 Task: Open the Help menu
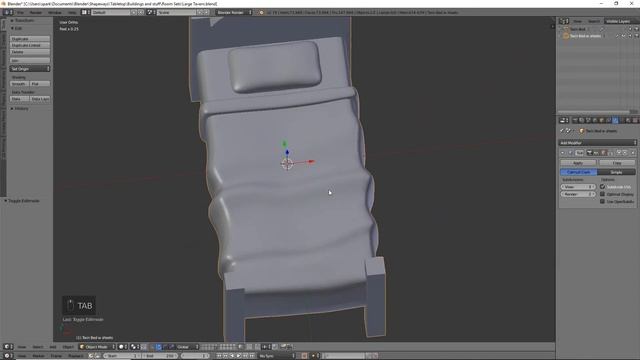72,13
